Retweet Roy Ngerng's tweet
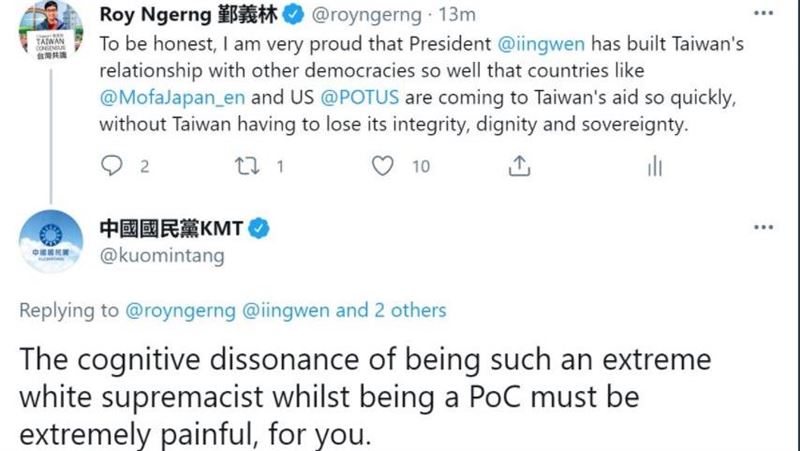Image resolution: width=800 pixels, height=451 pixels. [247, 166]
